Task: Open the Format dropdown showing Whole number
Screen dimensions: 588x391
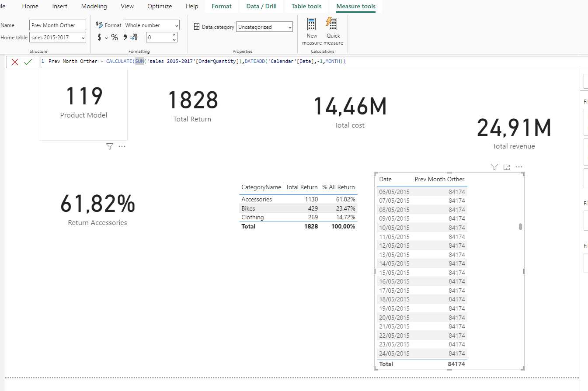Action: point(151,25)
